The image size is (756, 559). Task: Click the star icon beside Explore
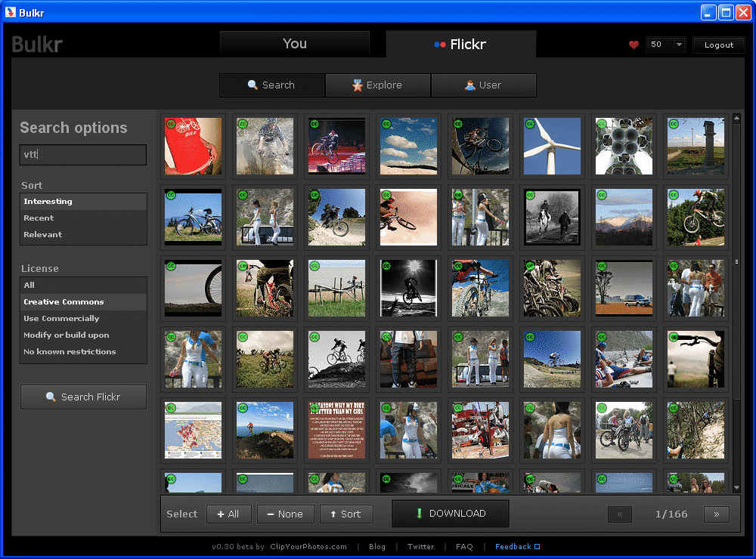[x=358, y=85]
